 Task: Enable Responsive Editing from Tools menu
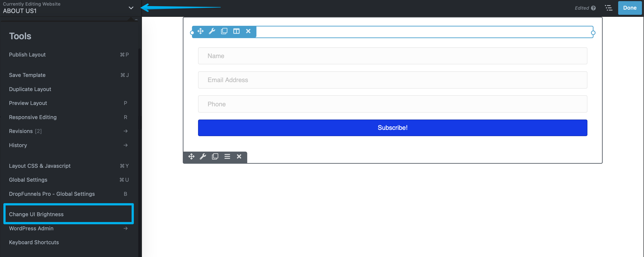[x=69, y=117]
